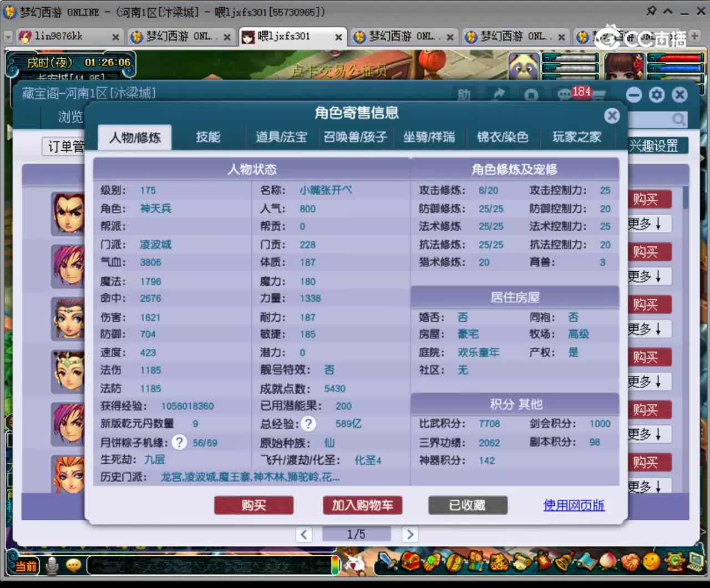Click the computer monitor icon in bottom bar
This screenshot has height=588, width=710.
[696, 561]
